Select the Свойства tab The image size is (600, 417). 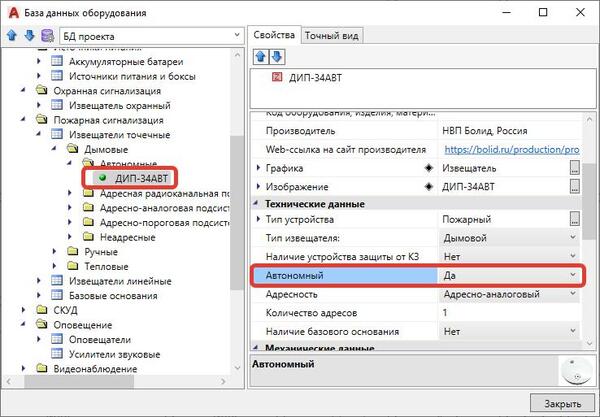coord(273,35)
